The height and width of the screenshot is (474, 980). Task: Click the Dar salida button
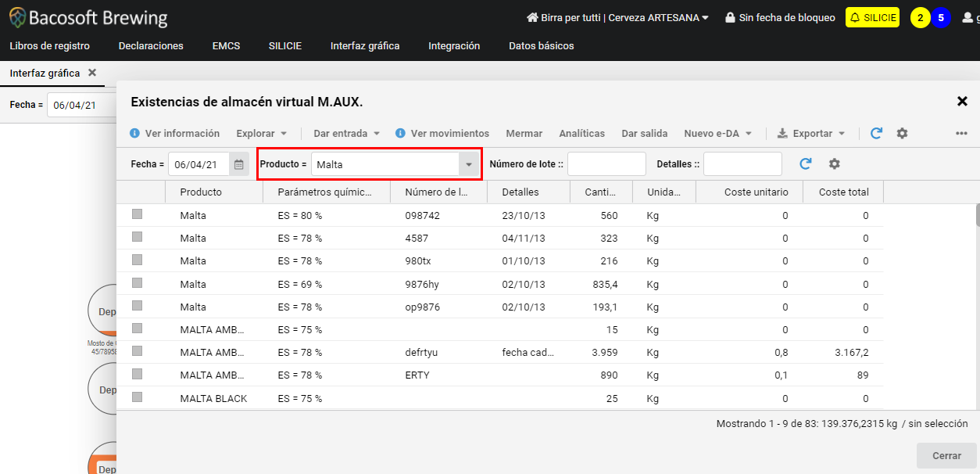645,134
